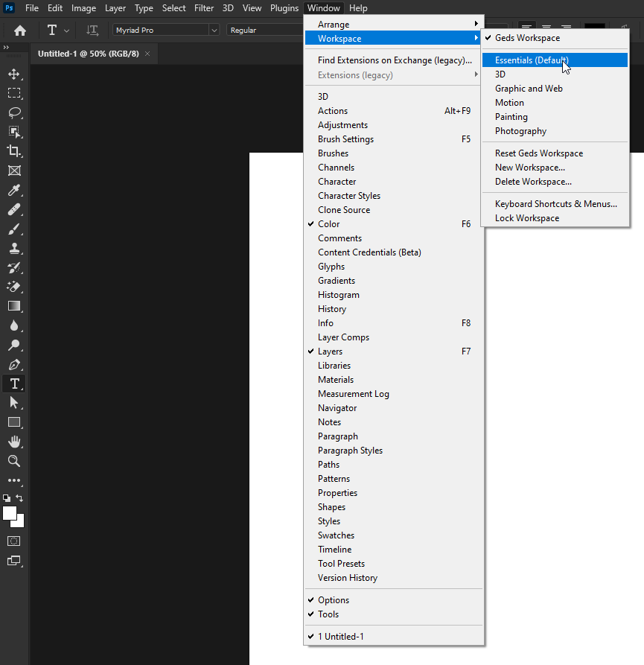Select the Spot Healing Brush tool
The width and height of the screenshot is (644, 665).
14,209
